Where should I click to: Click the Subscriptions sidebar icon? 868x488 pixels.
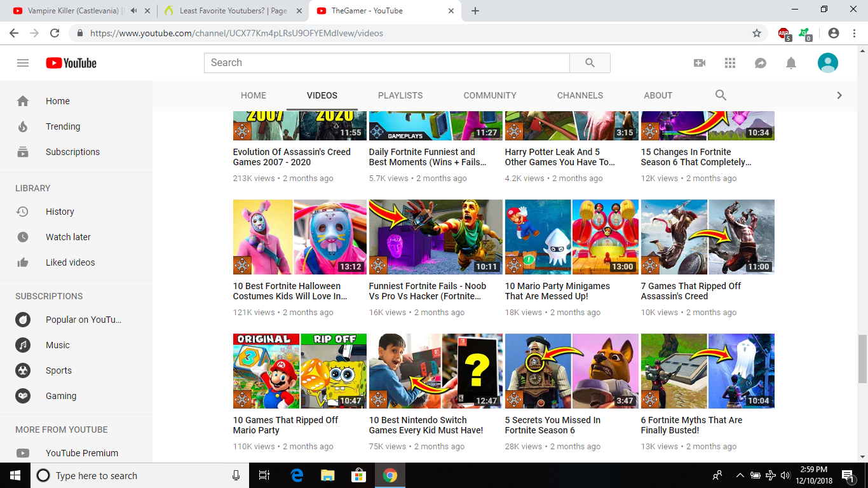pyautogui.click(x=23, y=152)
